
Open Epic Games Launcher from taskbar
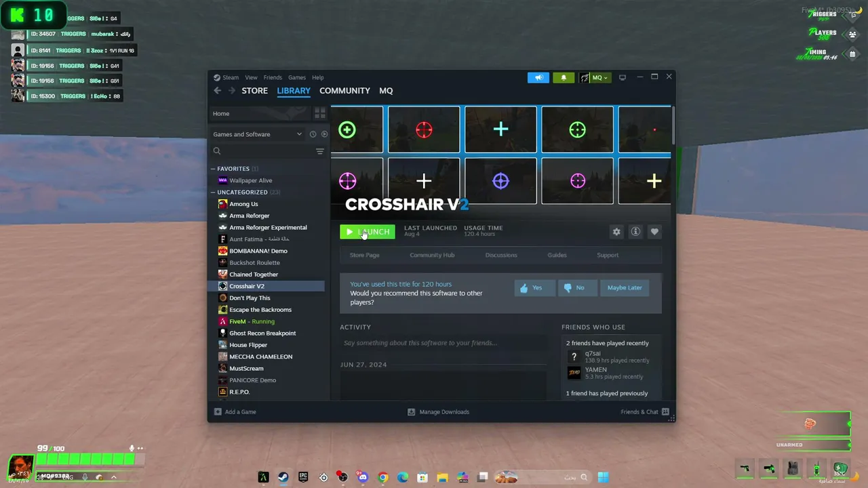pos(303,477)
